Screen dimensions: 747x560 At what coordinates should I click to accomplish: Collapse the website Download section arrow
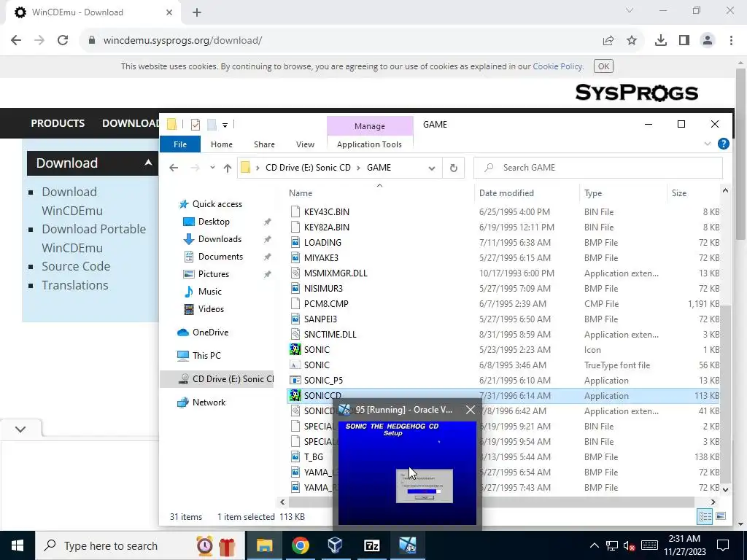click(x=148, y=163)
